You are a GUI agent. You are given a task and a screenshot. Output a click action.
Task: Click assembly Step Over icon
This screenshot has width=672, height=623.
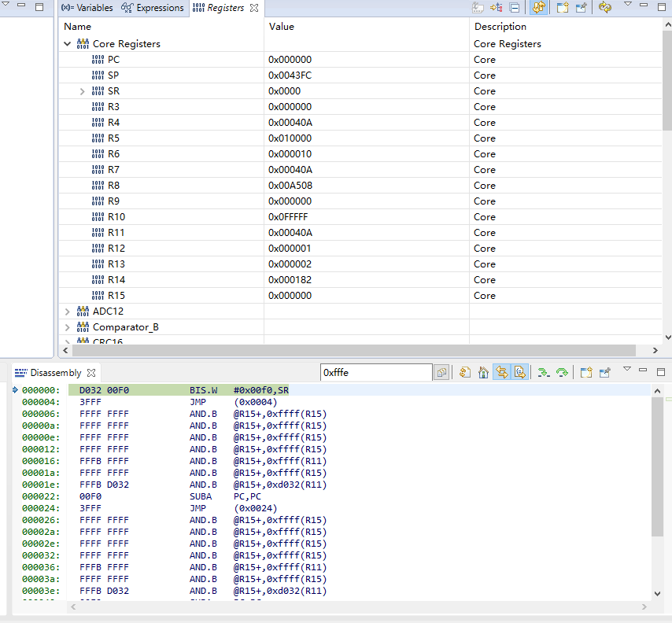pos(562,372)
